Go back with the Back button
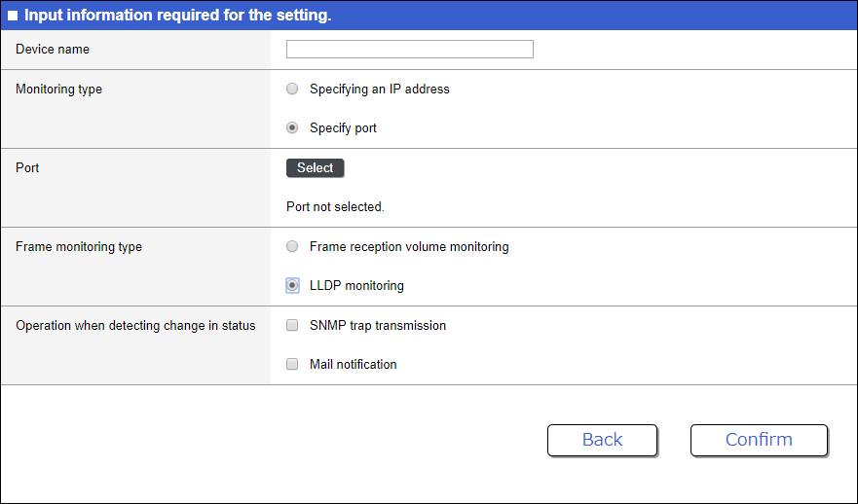This screenshot has height=504, width=858. coord(602,440)
